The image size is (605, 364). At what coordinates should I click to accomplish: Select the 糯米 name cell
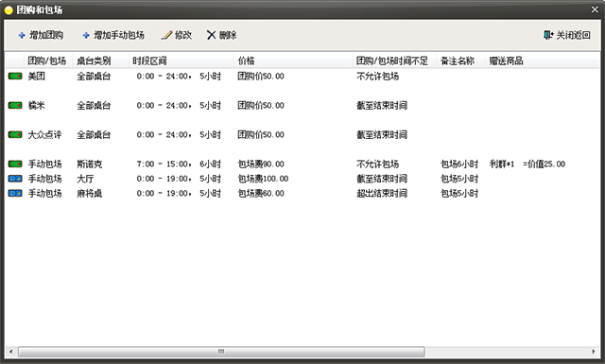(37, 106)
